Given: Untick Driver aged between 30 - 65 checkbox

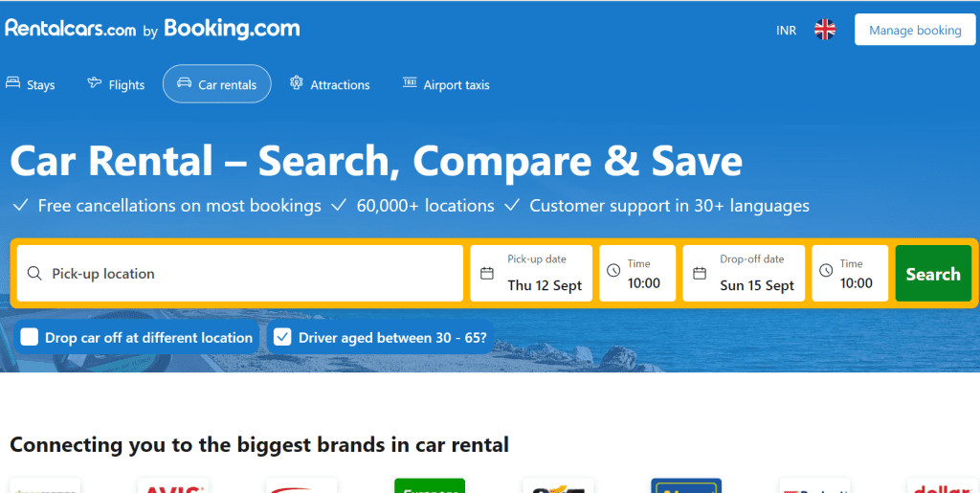Looking at the screenshot, I should [282, 337].
